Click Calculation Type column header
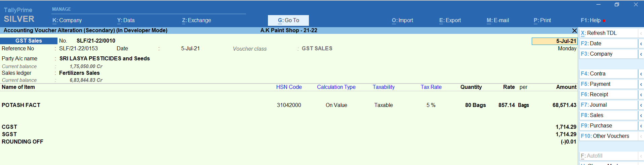Screen dimensions: 644x165 pyautogui.click(x=336, y=87)
